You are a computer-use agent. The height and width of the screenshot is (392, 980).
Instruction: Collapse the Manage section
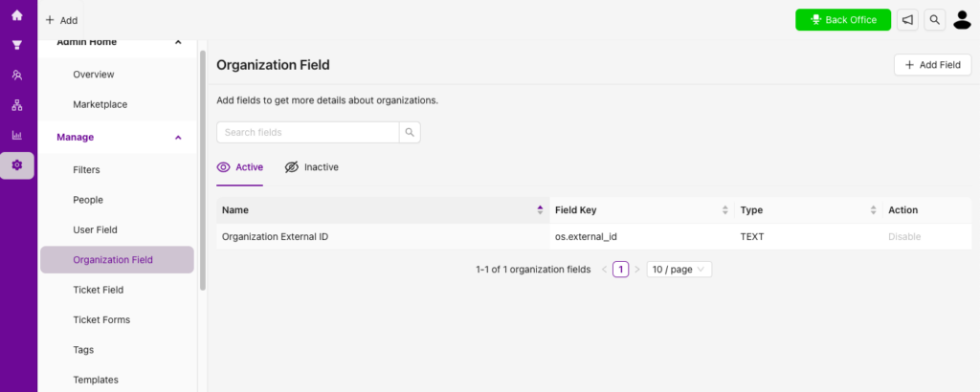tap(178, 138)
